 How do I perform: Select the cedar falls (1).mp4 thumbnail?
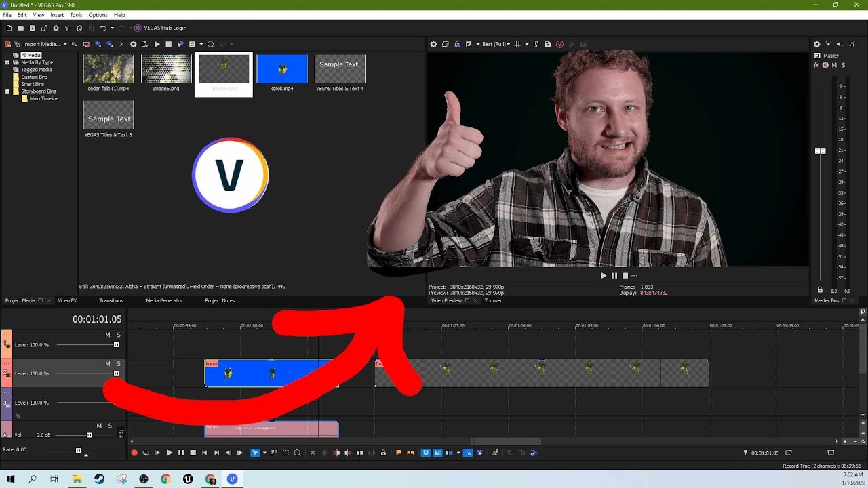108,69
